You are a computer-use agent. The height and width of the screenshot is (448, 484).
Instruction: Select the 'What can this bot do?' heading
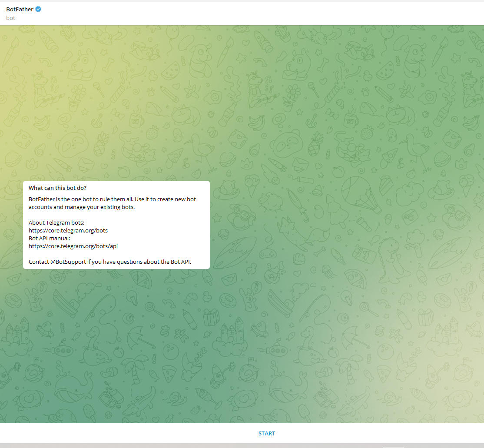coord(58,188)
